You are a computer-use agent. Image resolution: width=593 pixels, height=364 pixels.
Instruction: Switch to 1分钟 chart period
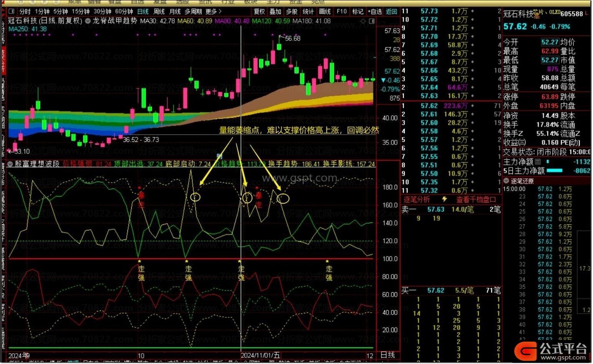(x=42, y=12)
